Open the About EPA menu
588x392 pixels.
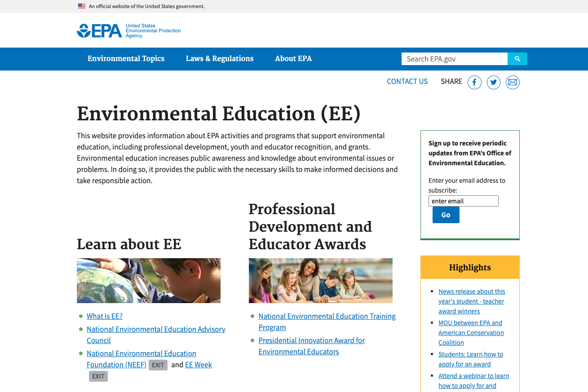pyautogui.click(x=293, y=59)
